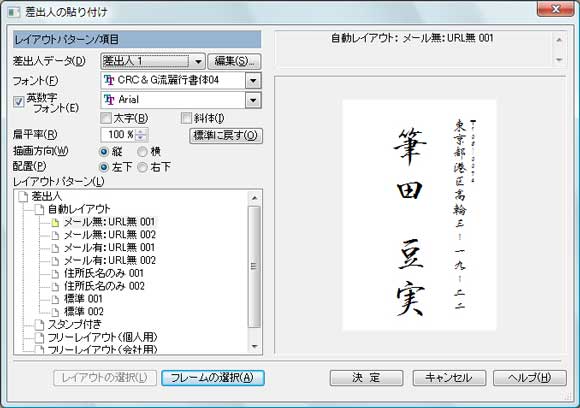Select 標準 001 layout
Viewport: 580px width, 408px height.
pos(83,299)
